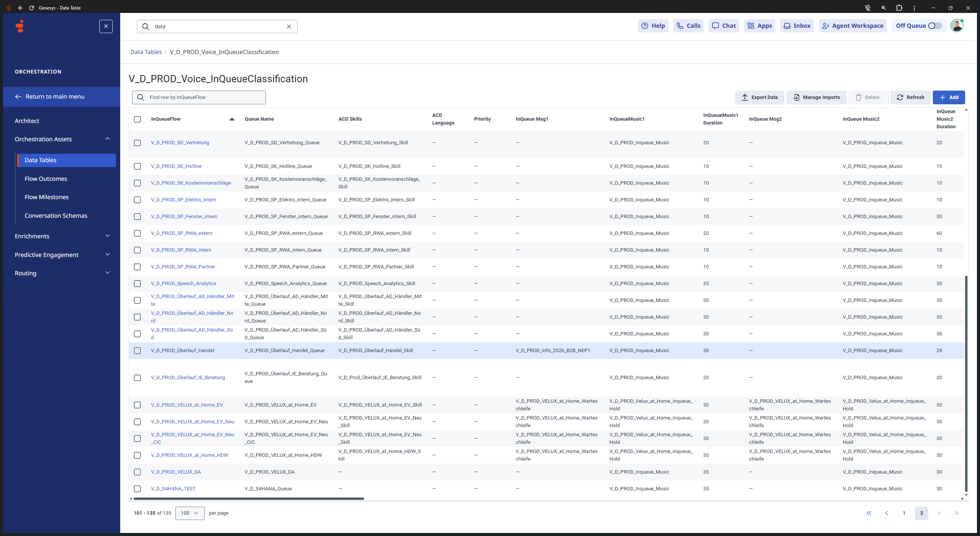Check V_D_PROD_SP_RWA_extern row
The width and height of the screenshot is (980, 536).
pos(137,233)
